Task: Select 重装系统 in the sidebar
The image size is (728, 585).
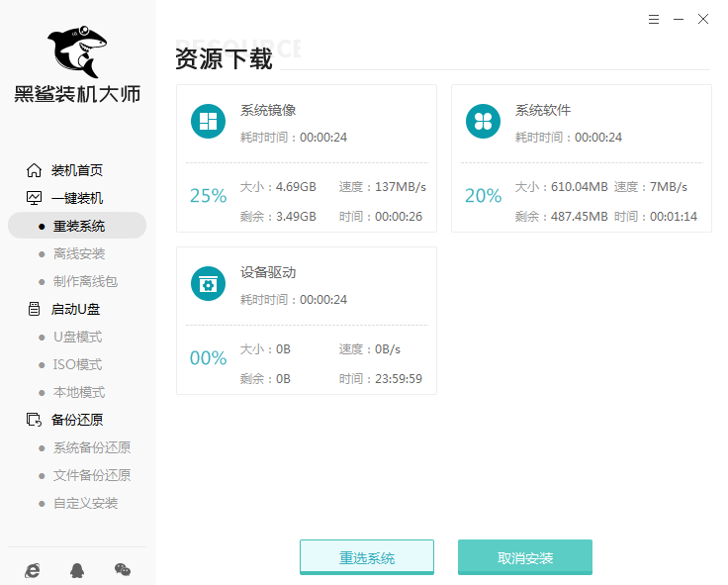Action: tap(78, 226)
